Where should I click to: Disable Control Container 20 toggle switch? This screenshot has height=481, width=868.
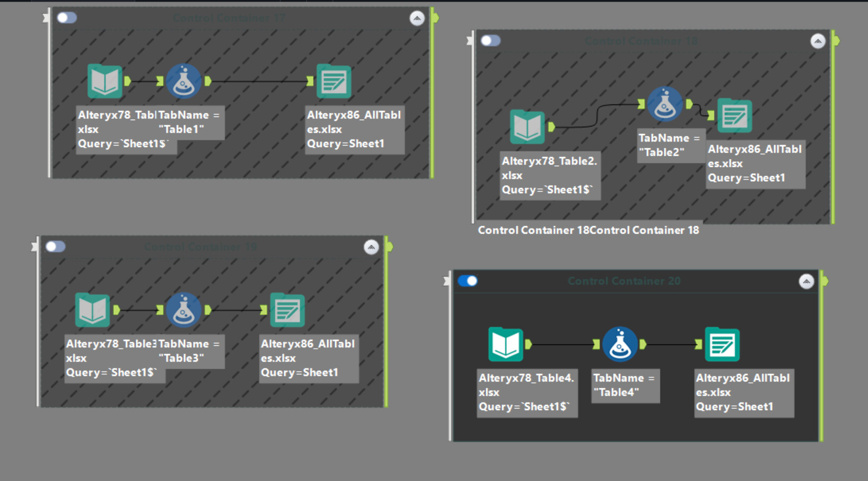pyautogui.click(x=468, y=281)
